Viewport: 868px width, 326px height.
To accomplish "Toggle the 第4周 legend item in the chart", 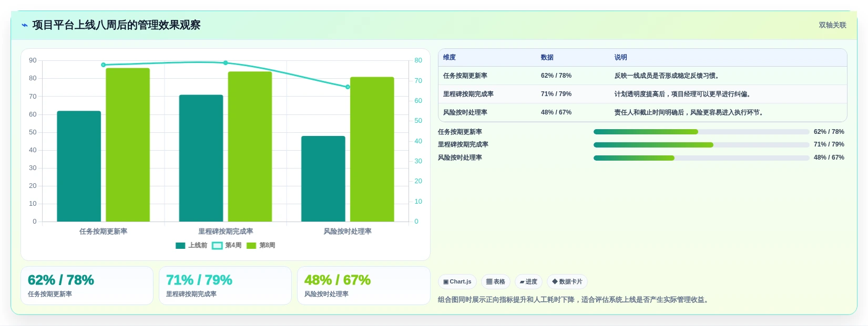I will coord(227,245).
